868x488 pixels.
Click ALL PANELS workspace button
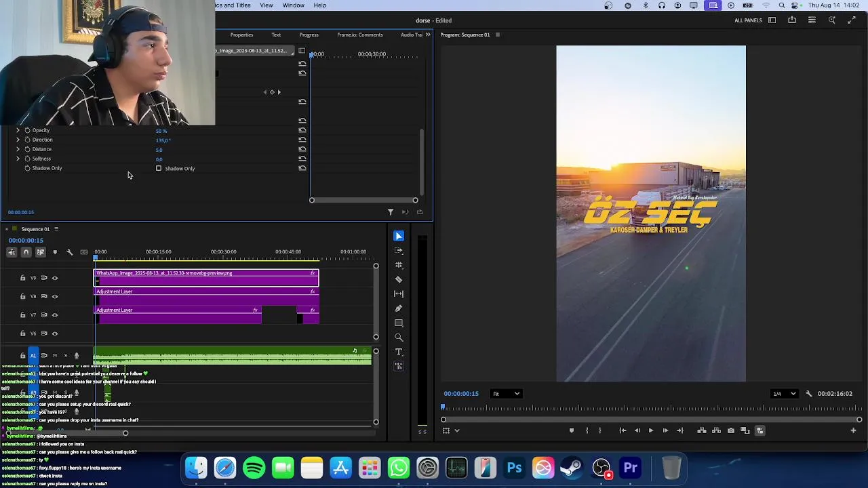(x=748, y=20)
